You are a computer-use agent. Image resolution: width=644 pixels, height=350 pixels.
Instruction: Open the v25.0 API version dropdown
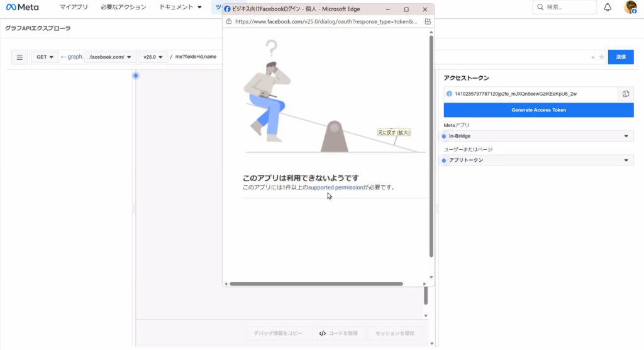click(152, 57)
